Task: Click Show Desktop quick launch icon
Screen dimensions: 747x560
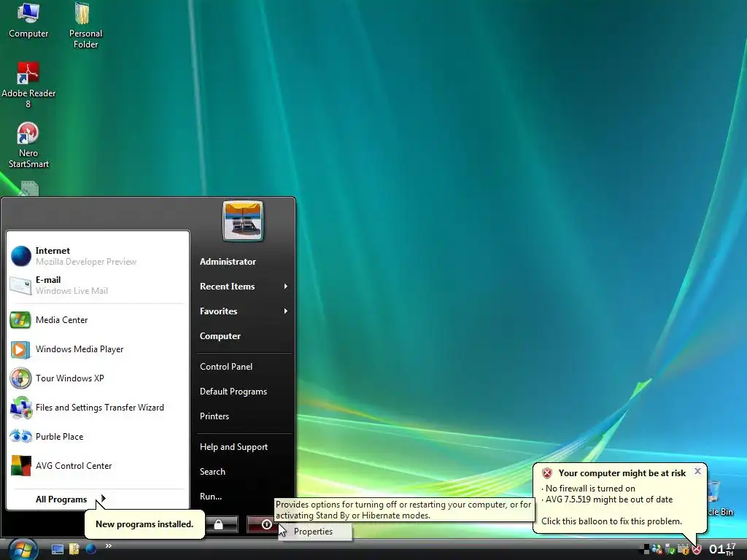Action: (58, 549)
